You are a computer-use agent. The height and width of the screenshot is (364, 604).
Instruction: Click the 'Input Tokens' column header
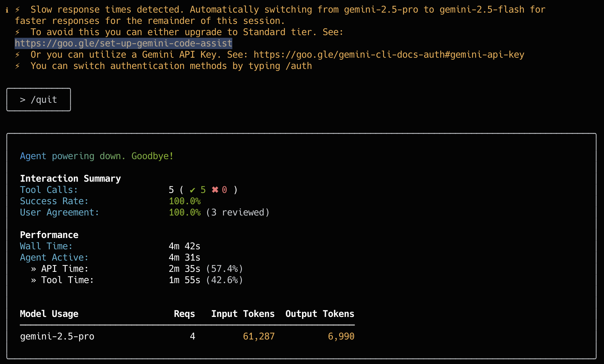pyautogui.click(x=243, y=314)
